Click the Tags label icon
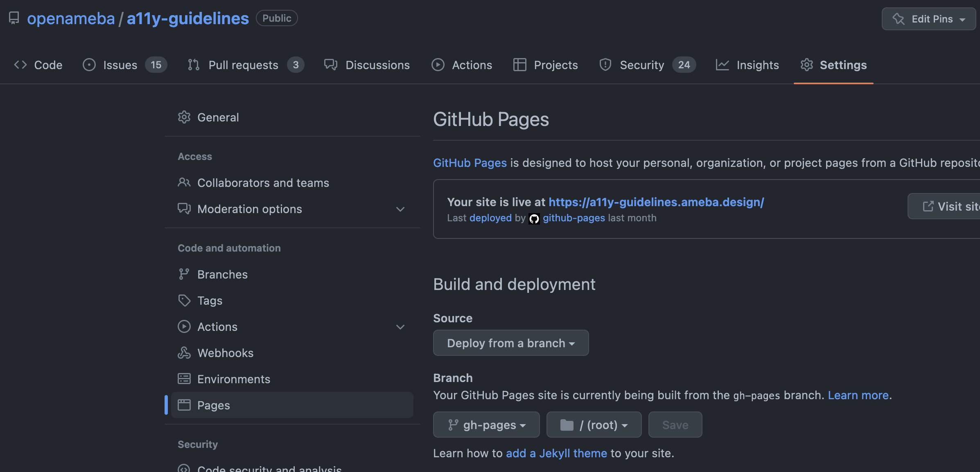The width and height of the screenshot is (980, 472). [184, 301]
